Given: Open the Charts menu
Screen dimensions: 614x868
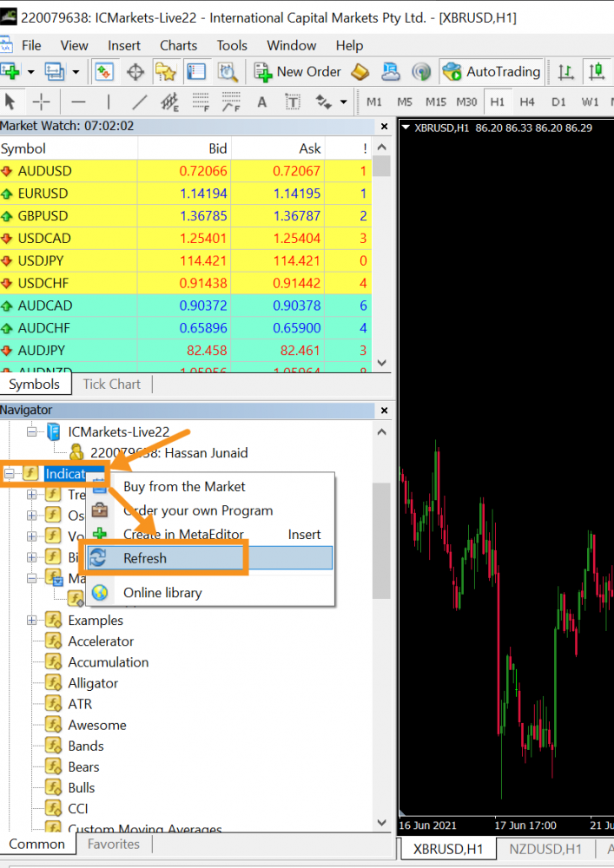Looking at the screenshot, I should click(x=178, y=45).
